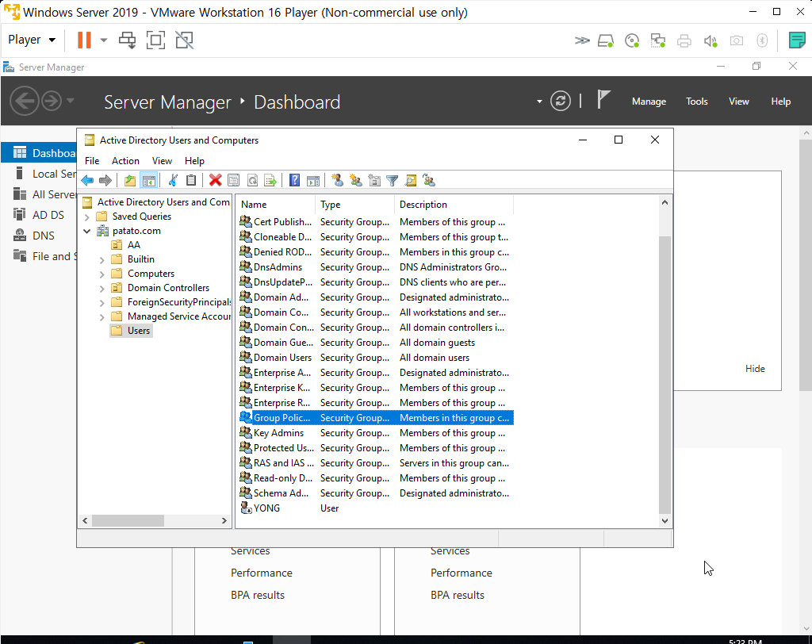Click Send Ctrl+Alt+Del VMware icon
The height and width of the screenshot is (644, 812).
[x=128, y=40]
